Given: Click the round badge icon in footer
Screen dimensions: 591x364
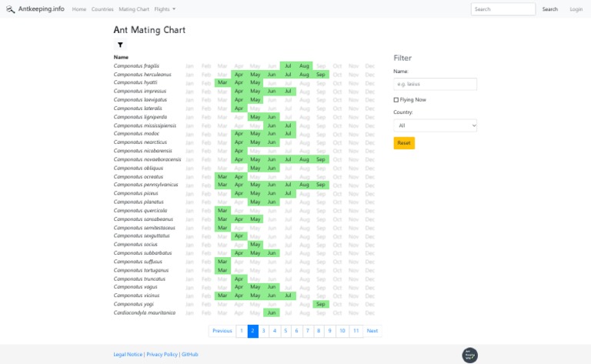Looking at the screenshot, I should pos(469,355).
